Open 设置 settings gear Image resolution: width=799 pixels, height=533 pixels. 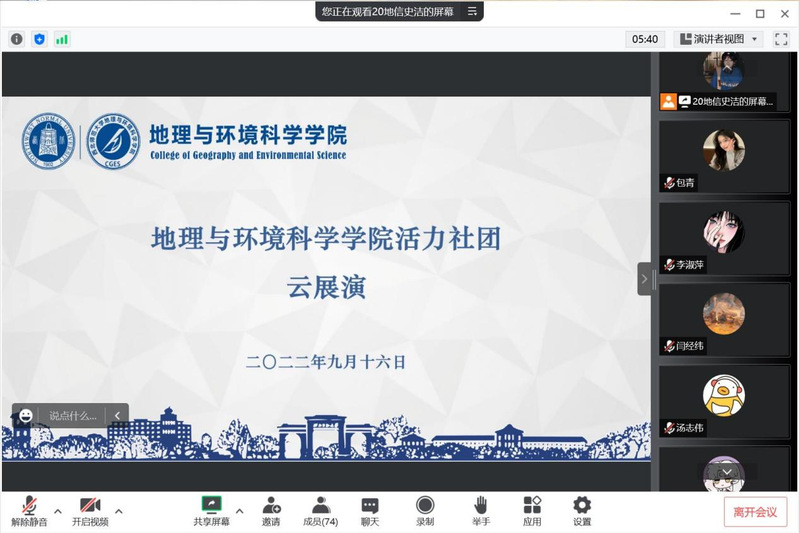click(x=581, y=511)
